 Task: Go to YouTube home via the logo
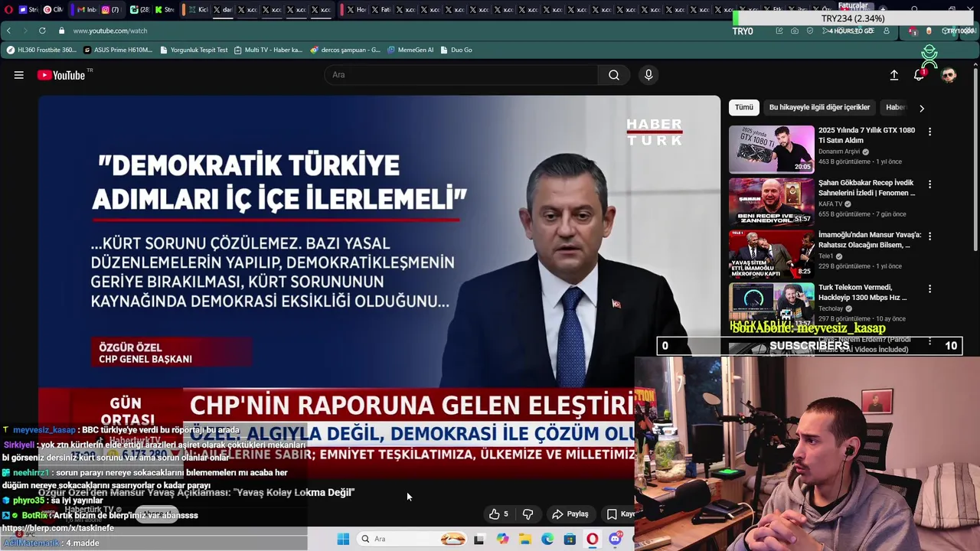tap(60, 75)
